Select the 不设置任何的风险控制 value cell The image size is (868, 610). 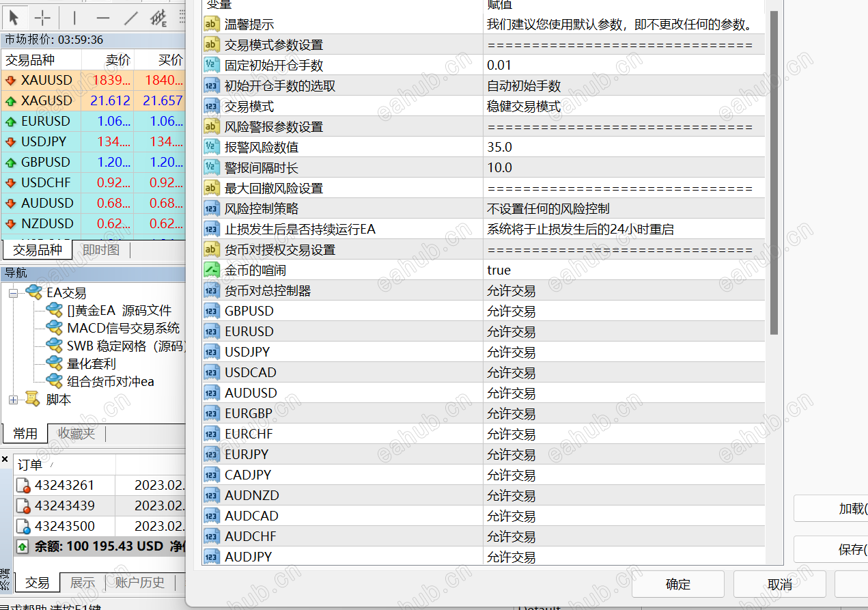point(624,208)
